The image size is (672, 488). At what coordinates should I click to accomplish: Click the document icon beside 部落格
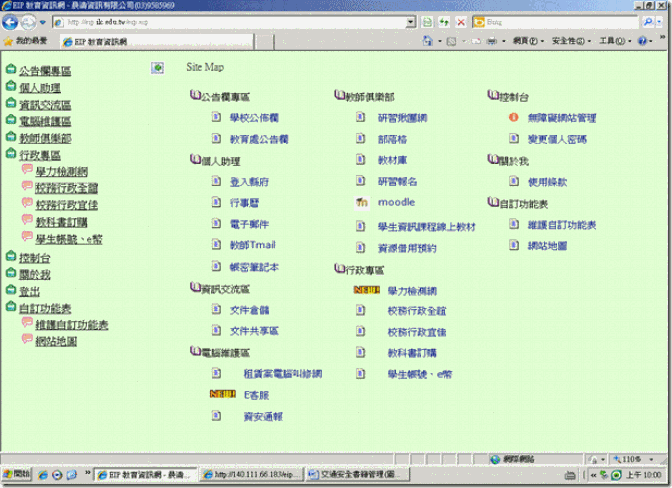[360, 138]
